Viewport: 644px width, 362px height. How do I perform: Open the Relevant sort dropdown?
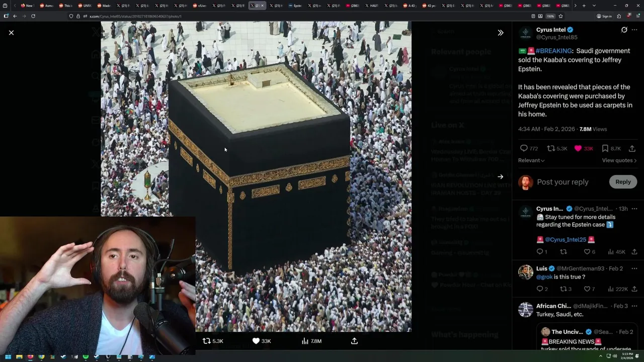(531, 160)
